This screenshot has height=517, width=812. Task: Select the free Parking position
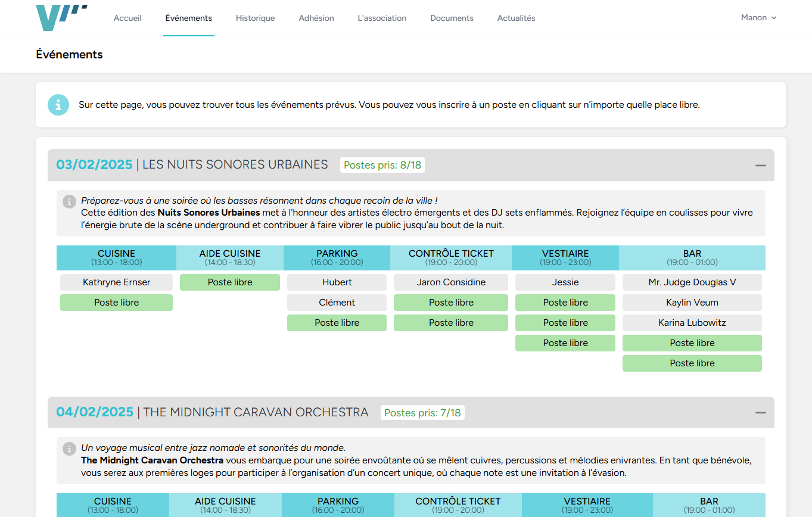tap(337, 322)
